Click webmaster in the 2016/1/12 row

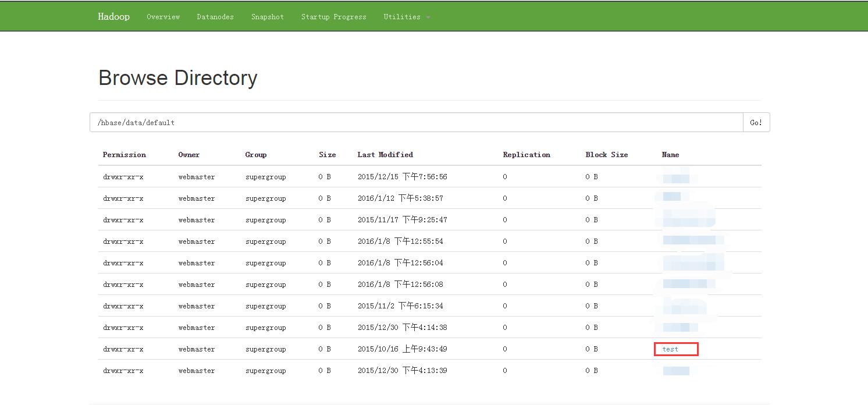coord(197,198)
